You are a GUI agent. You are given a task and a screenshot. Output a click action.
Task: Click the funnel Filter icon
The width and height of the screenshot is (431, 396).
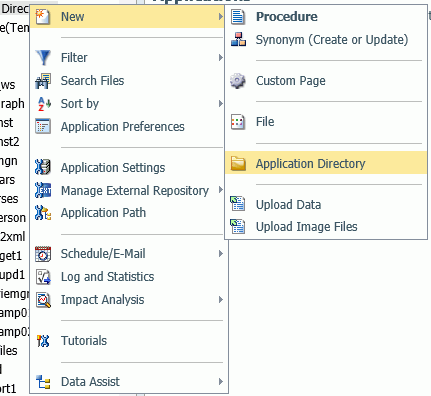(x=43, y=58)
